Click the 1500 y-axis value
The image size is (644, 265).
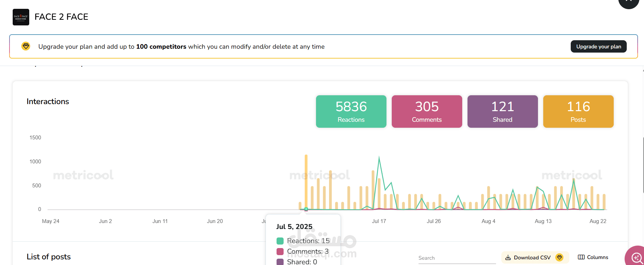pyautogui.click(x=35, y=138)
